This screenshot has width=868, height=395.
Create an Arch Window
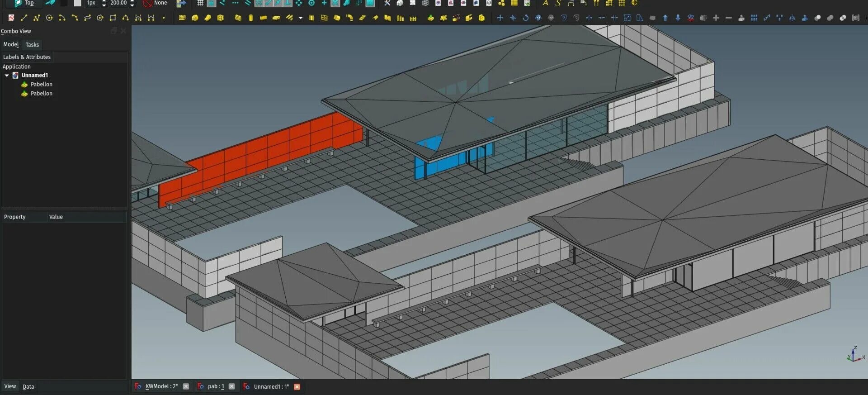click(x=324, y=18)
